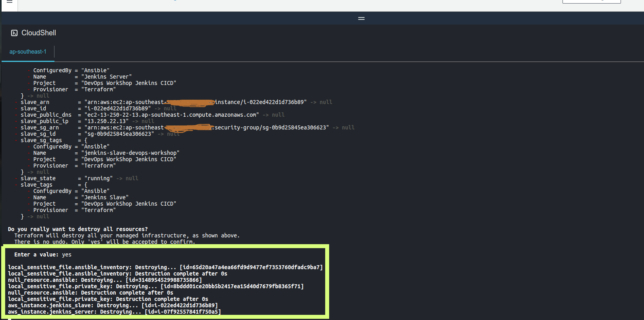Click the CloudShell panel title
The width and height of the screenshot is (644, 320).
coord(39,33)
